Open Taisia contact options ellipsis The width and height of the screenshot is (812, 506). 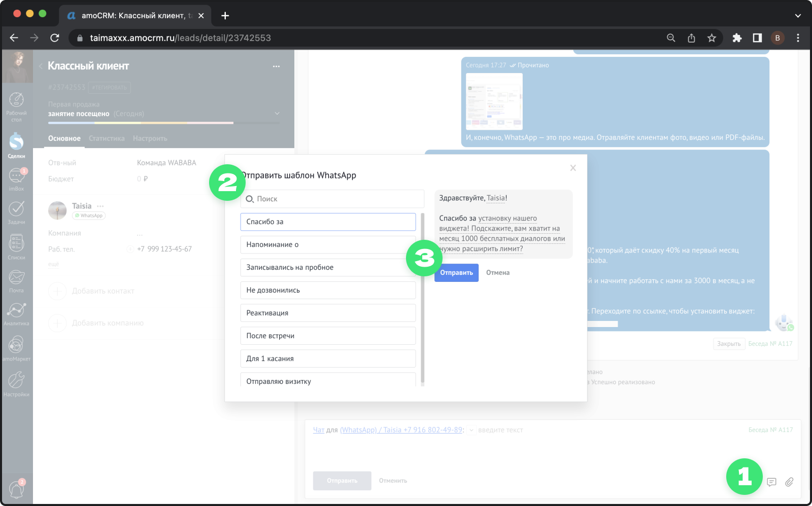pos(100,206)
